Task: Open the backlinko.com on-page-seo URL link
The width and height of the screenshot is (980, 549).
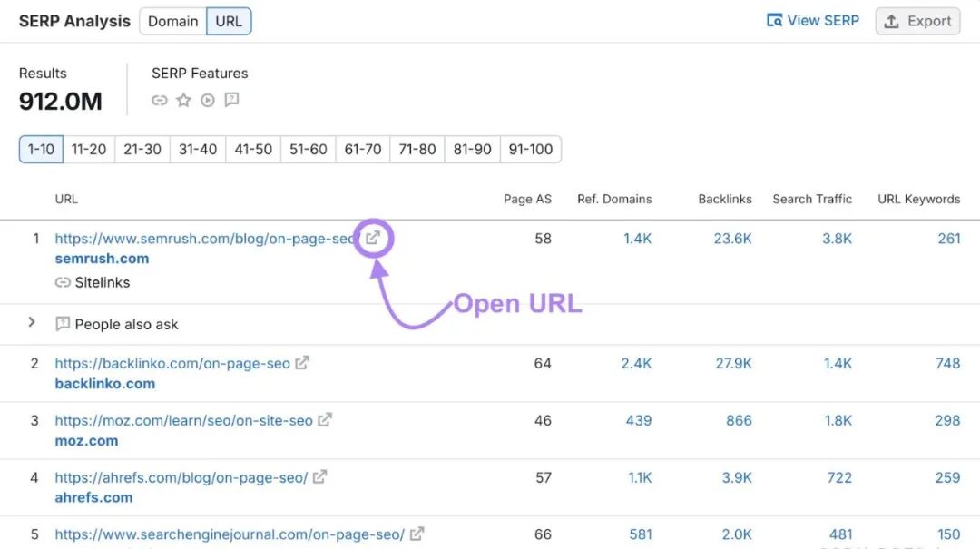Action: pyautogui.click(x=172, y=363)
